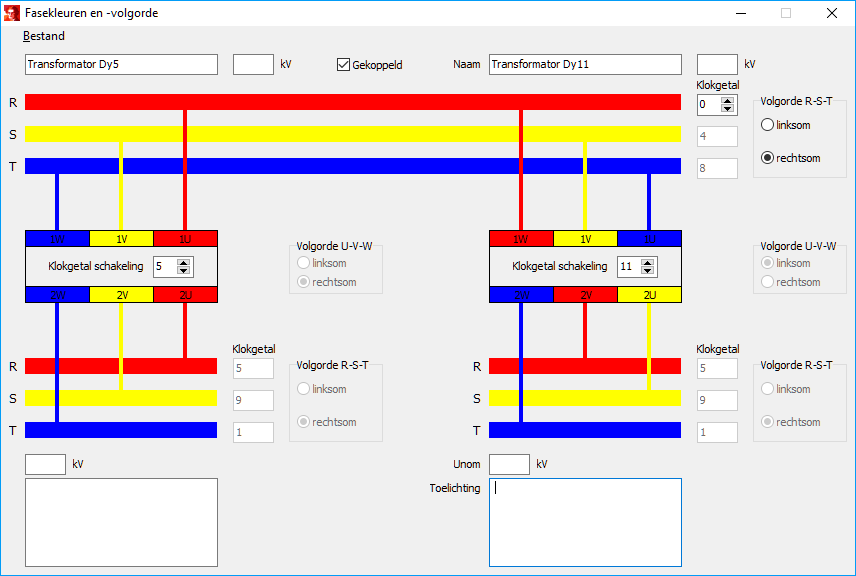Screen dimensions: 856x576
Task: Click inside the Toelichting text area
Action: pyautogui.click(x=585, y=522)
